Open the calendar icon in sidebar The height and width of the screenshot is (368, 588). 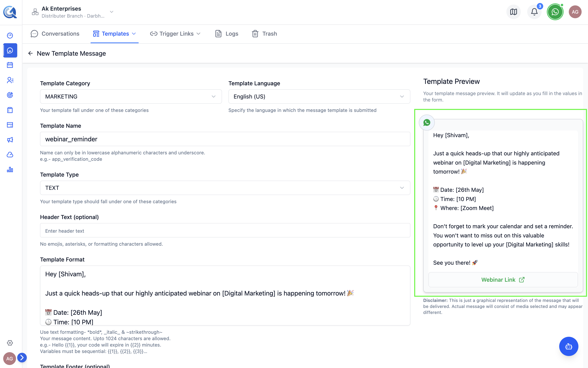[x=10, y=65]
